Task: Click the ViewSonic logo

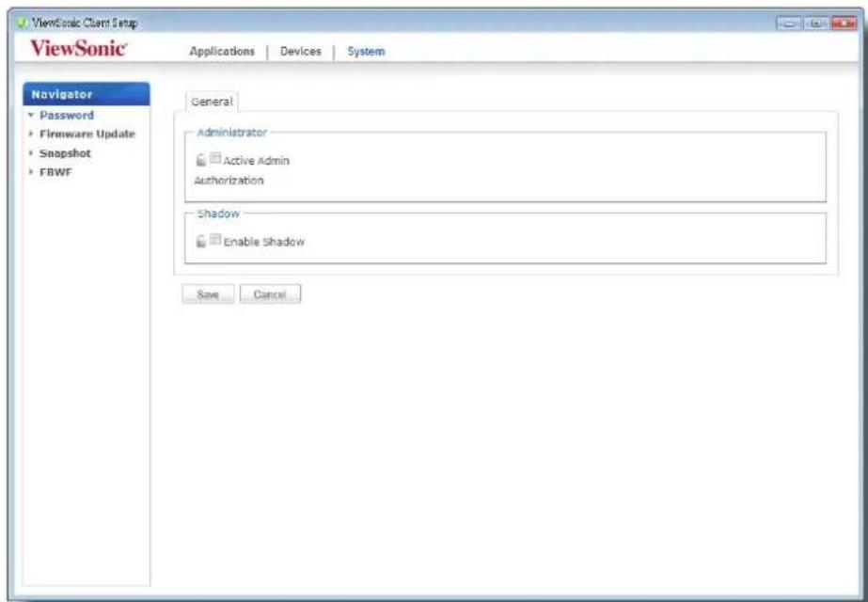Action: (79, 49)
